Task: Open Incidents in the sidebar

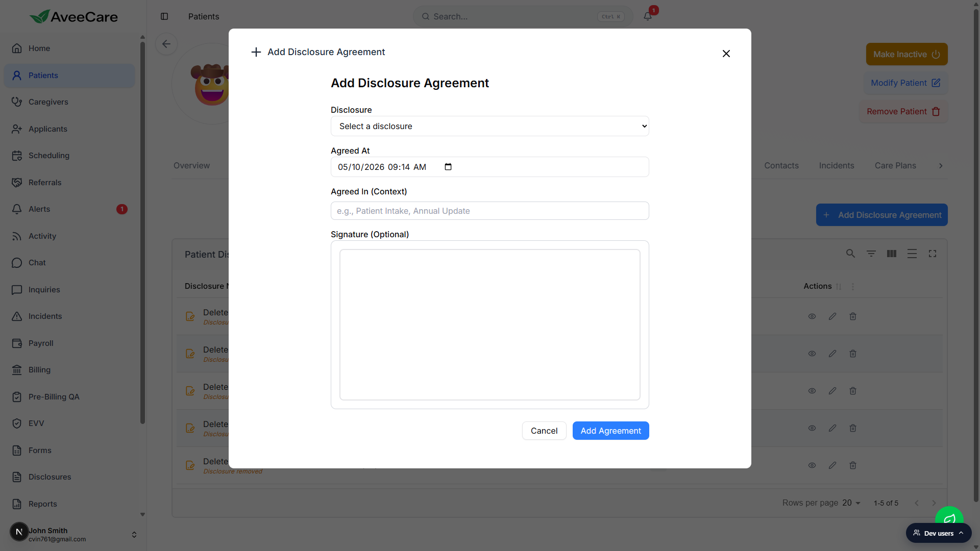Action: (69, 316)
